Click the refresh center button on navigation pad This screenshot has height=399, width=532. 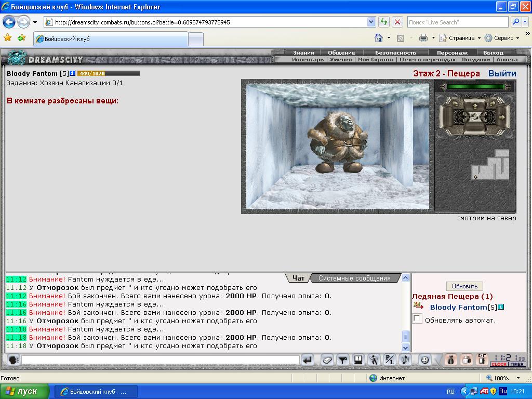[x=475, y=117]
